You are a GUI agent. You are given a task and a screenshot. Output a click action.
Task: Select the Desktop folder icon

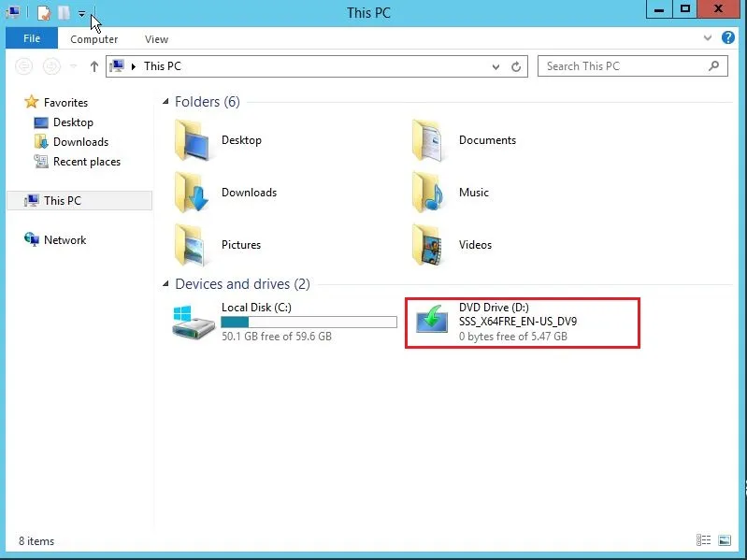tap(192, 140)
